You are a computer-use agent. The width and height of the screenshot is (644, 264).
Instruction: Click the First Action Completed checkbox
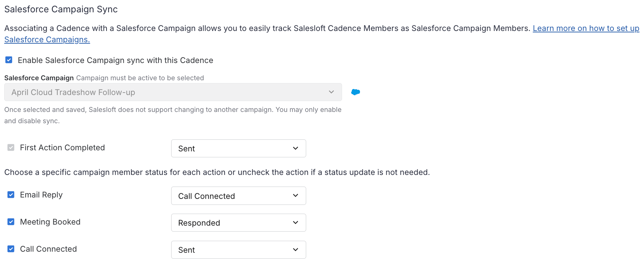(x=11, y=147)
